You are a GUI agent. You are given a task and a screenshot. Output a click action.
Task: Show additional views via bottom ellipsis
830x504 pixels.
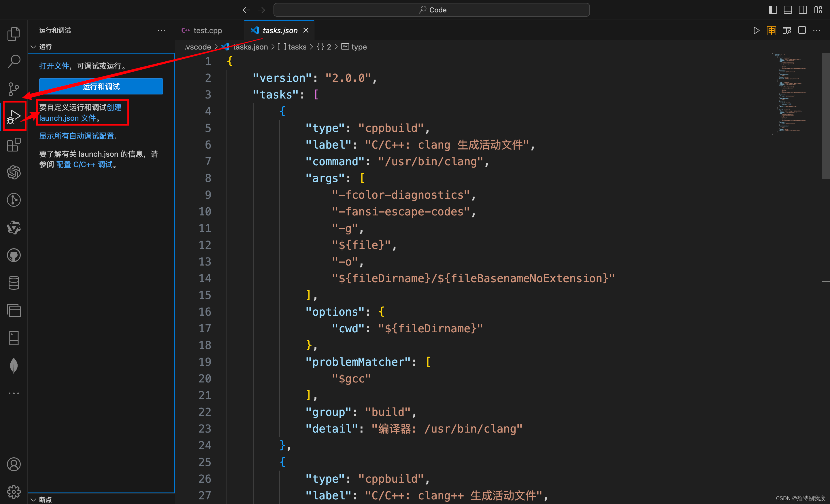click(14, 393)
